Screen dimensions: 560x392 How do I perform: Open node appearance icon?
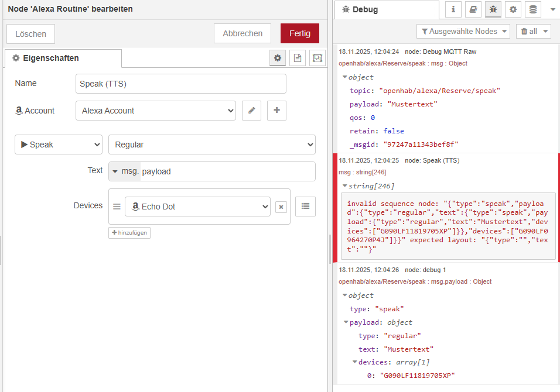coord(317,58)
